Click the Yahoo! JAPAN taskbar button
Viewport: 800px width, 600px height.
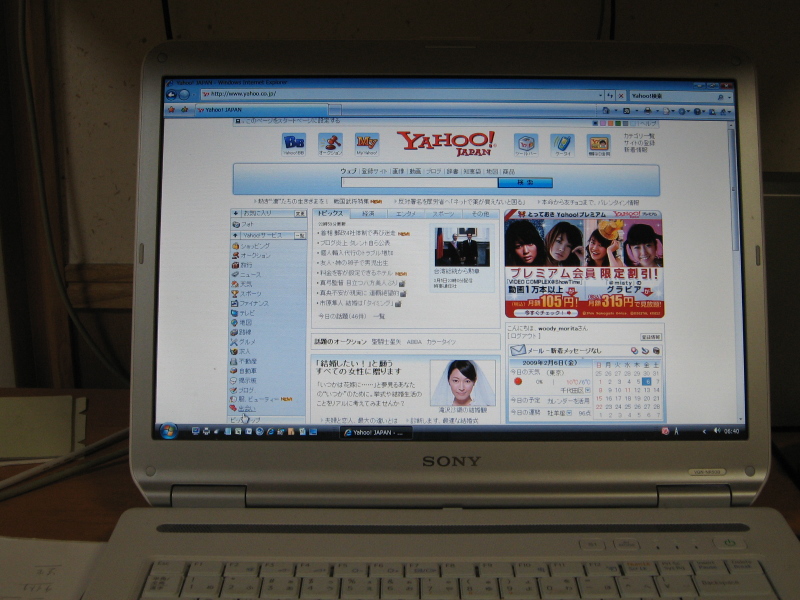[x=376, y=433]
